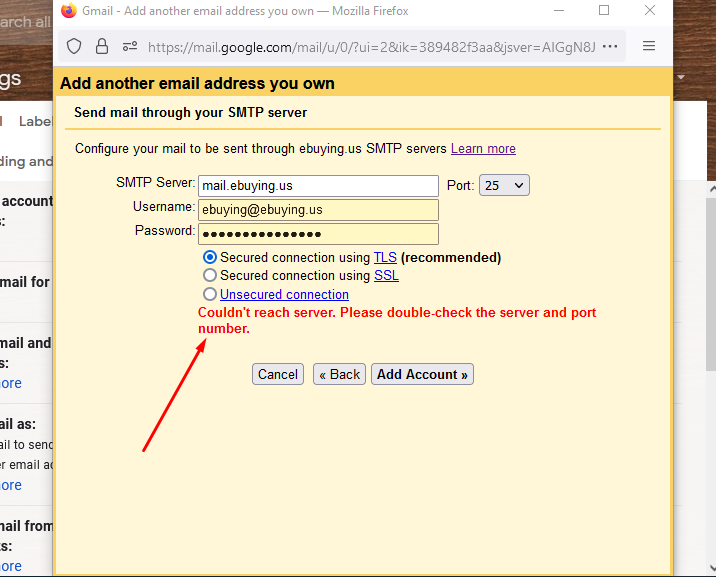Click the Firefox shield tracking protection icon
The width and height of the screenshot is (716, 577).
(x=74, y=47)
